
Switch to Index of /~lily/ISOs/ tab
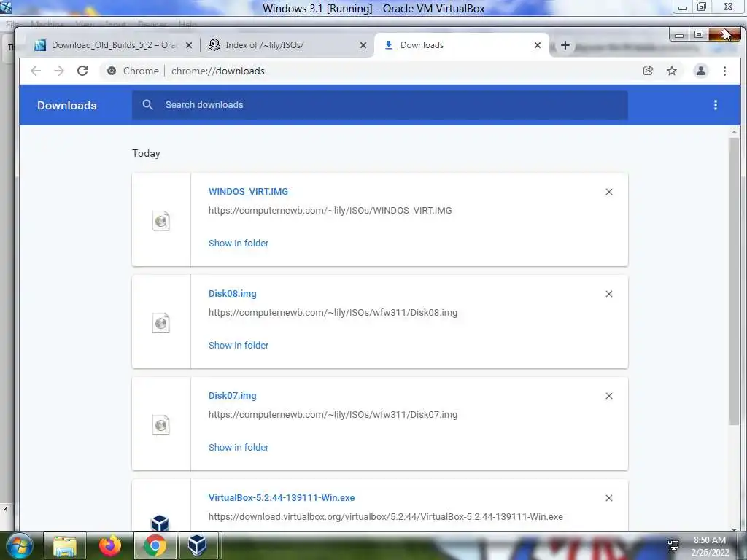287,45
